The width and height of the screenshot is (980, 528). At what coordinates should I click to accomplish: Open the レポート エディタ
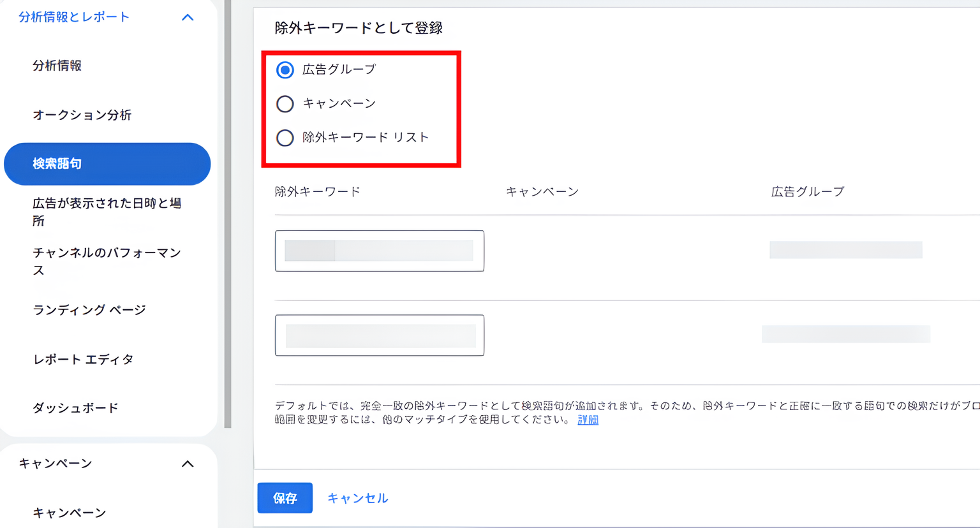point(82,359)
